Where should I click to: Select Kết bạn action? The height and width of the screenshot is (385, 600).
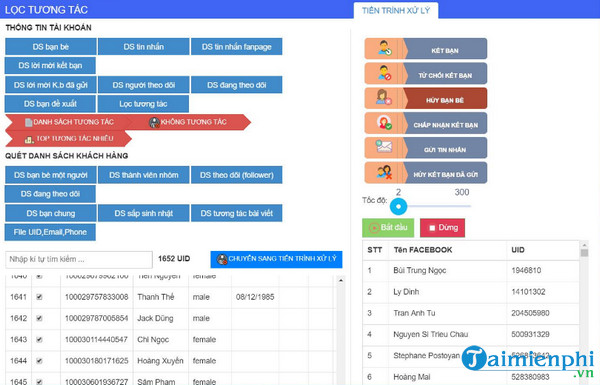(426, 49)
